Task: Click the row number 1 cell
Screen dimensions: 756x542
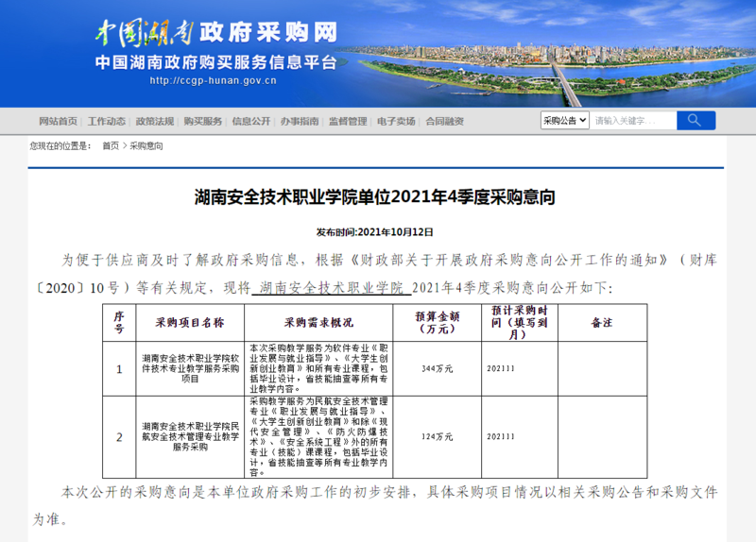Action: (119, 369)
